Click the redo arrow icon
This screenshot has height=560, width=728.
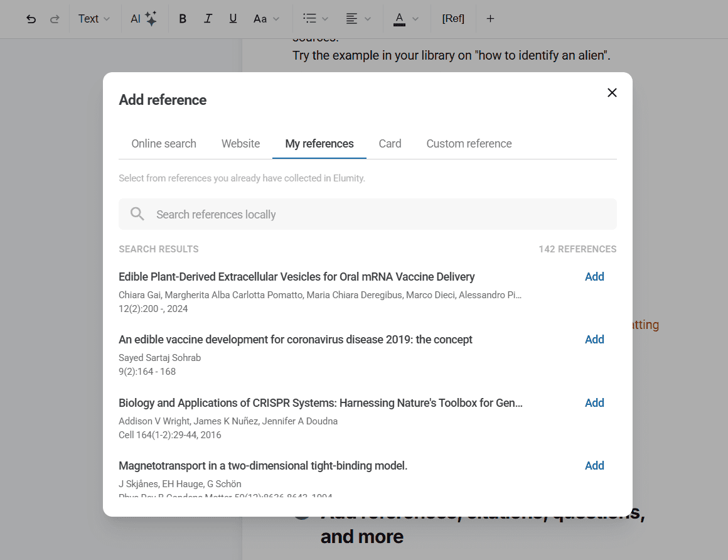[x=55, y=19]
